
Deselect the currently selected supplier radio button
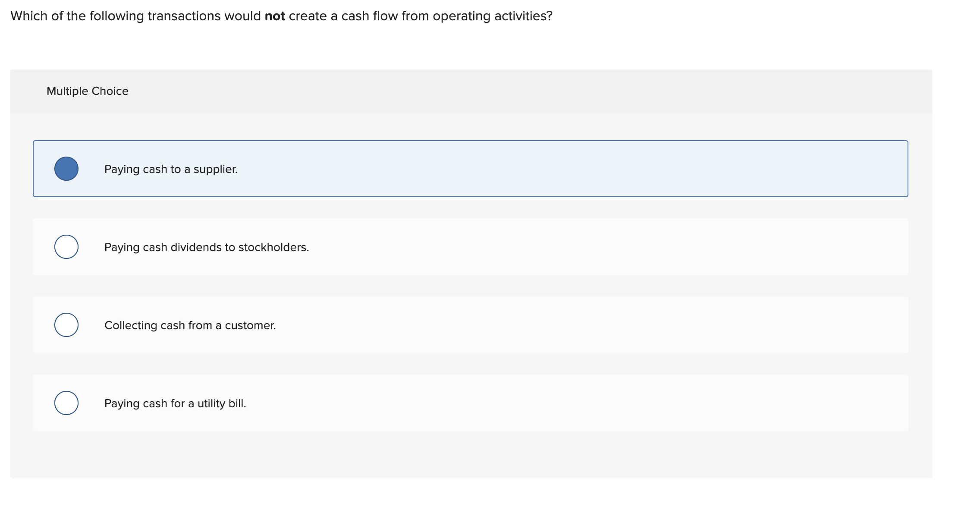pyautogui.click(x=67, y=169)
